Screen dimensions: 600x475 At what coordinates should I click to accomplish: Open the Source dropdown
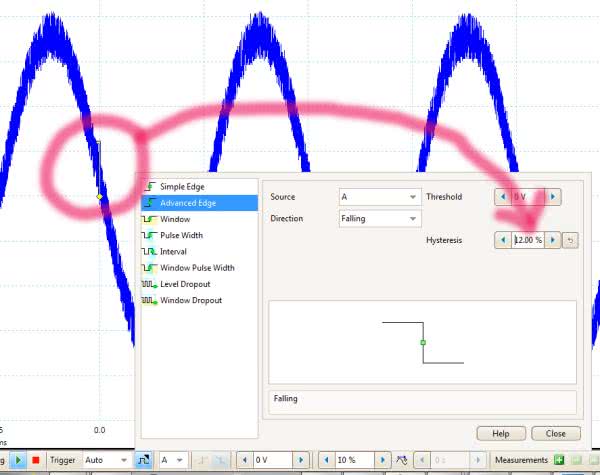379,197
